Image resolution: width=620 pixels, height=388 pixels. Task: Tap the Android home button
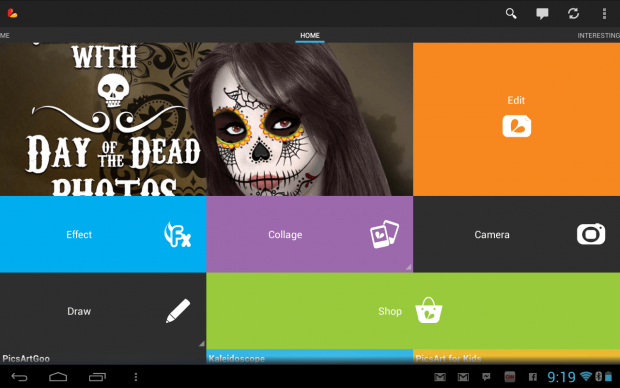click(58, 377)
